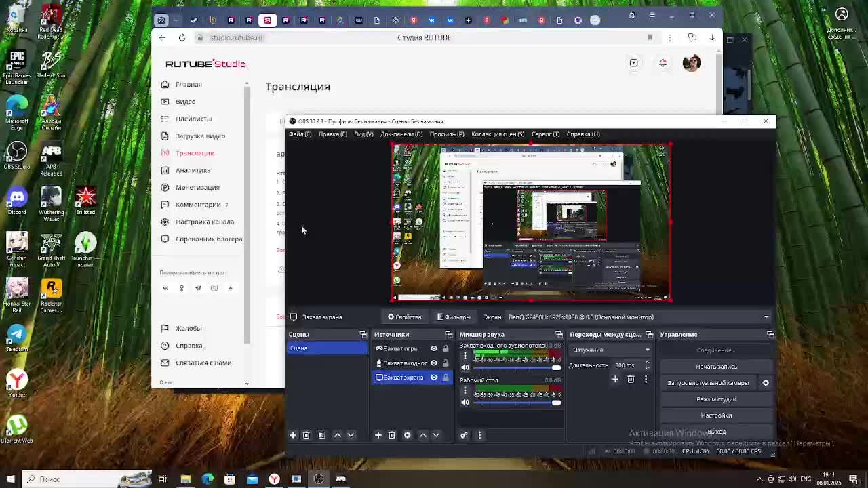The image size is (868, 488).
Task: Click the notifications bell in RUTUBE Studio
Action: click(663, 63)
